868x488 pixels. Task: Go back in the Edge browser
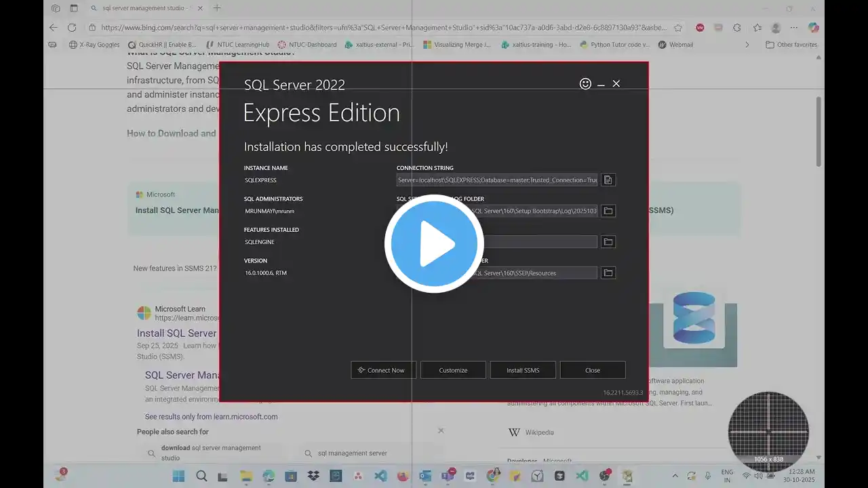click(54, 28)
